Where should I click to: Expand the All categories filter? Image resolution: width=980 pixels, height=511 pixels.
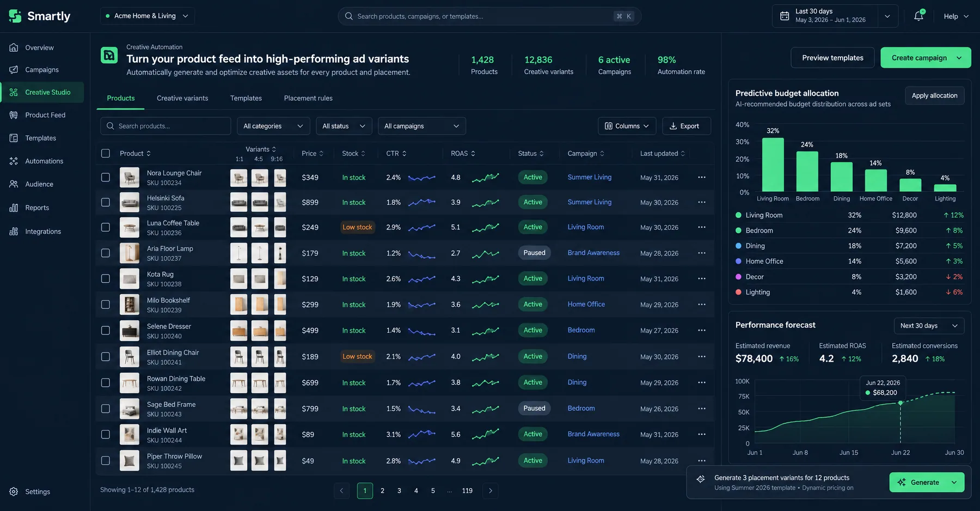pos(273,126)
